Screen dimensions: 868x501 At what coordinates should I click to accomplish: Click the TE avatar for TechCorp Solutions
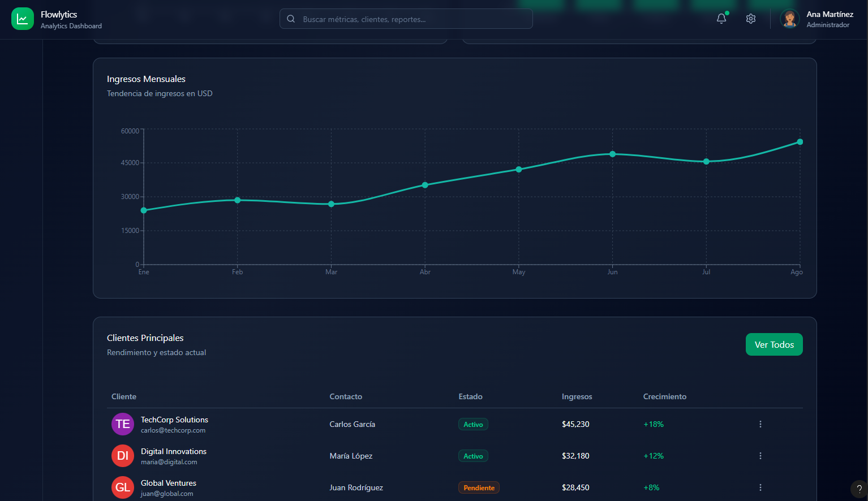coord(123,424)
